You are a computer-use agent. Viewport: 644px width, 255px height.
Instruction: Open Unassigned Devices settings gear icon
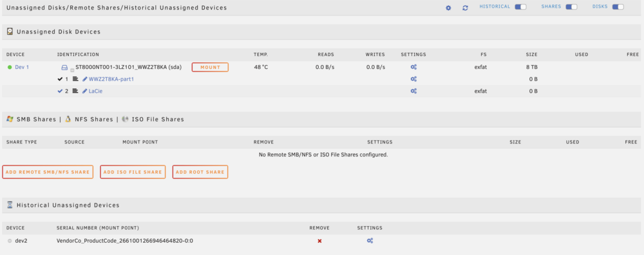[x=448, y=8]
